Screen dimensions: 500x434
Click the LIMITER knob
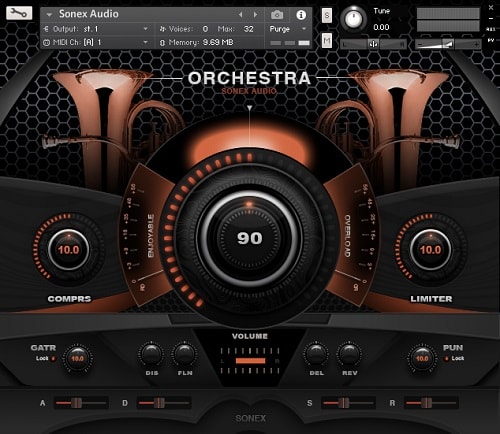click(430, 249)
